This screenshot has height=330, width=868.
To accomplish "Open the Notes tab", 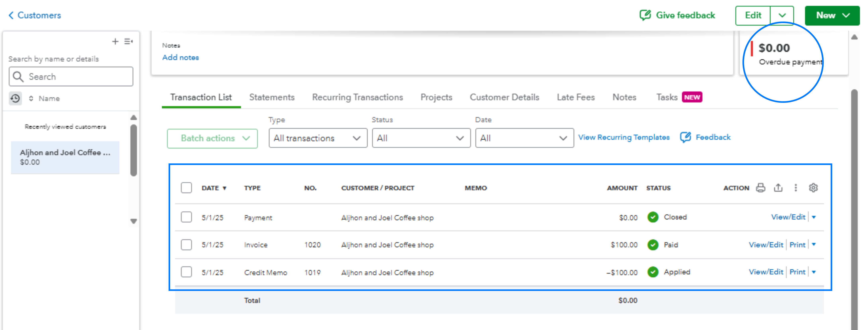I will click(x=624, y=97).
